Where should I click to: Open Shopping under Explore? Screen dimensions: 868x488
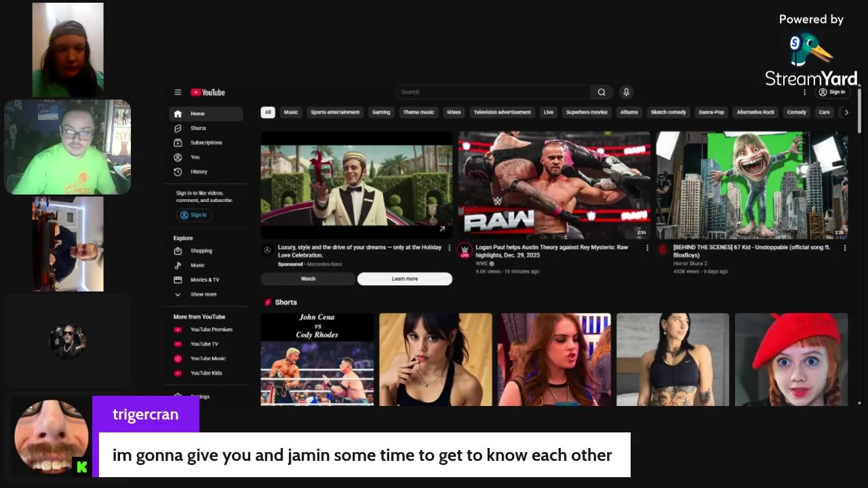tap(206, 251)
